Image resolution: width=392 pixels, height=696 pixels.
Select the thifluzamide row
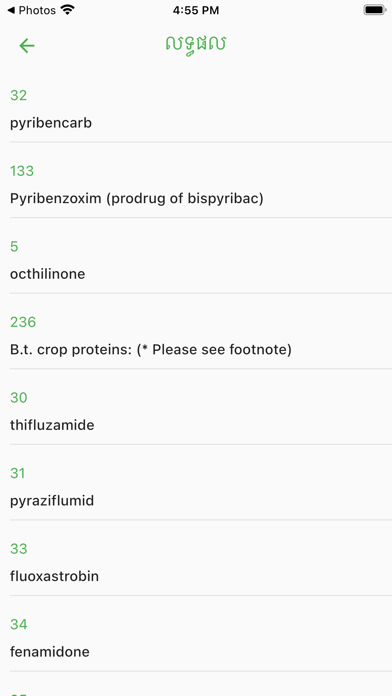click(196, 411)
